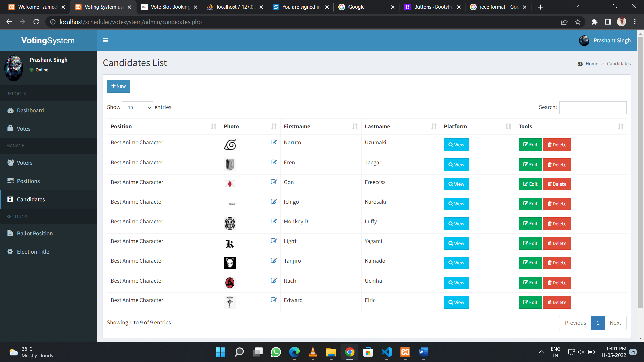Screen dimensions: 644x362
Task: Click the New button to add a candidate
Action: coord(118,86)
